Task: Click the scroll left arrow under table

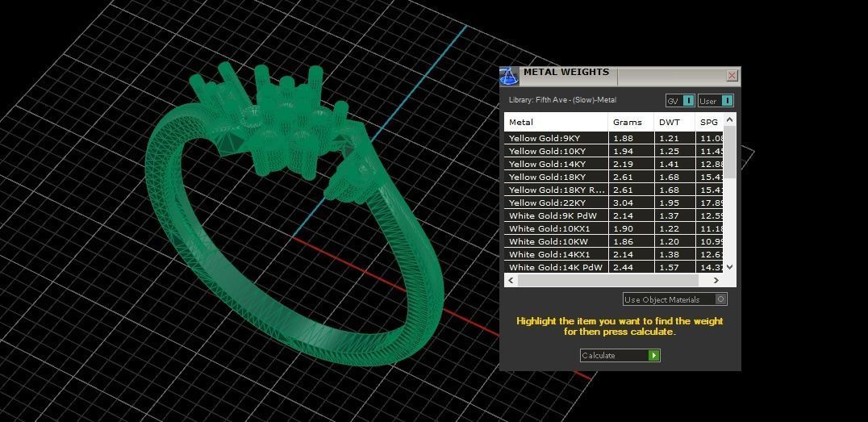Action: (x=511, y=280)
